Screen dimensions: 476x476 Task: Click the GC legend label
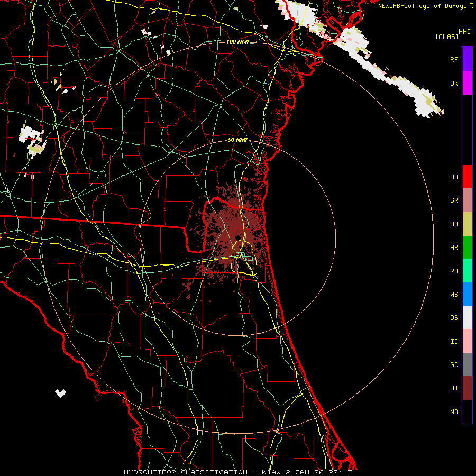[454, 364]
